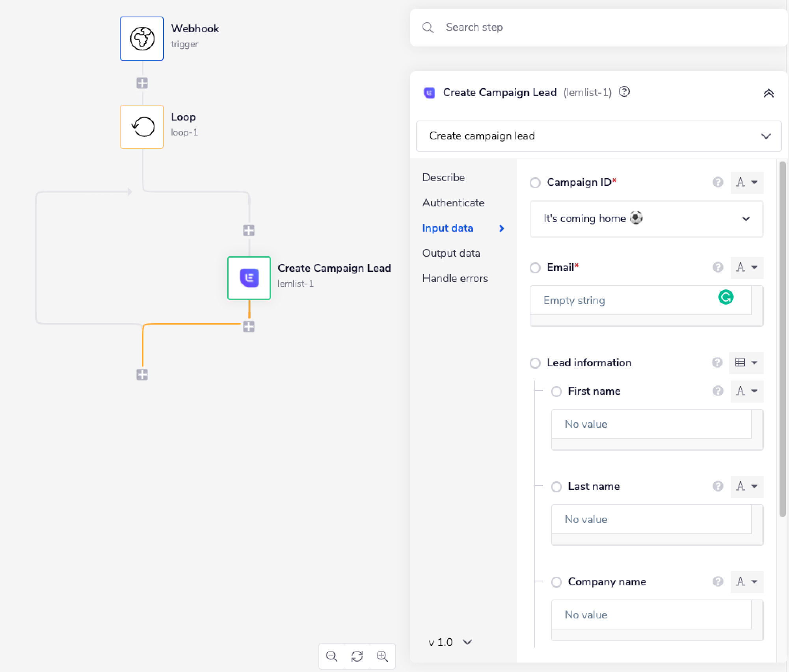
Task: Open the Handle errors tab
Action: pyautogui.click(x=455, y=278)
